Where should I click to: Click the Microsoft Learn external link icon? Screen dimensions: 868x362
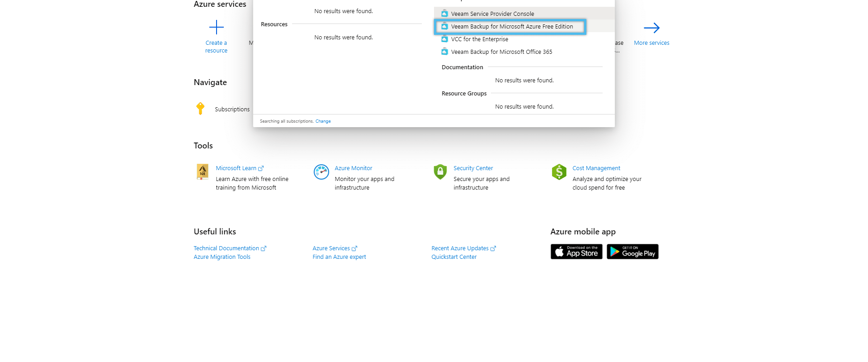[261, 168]
